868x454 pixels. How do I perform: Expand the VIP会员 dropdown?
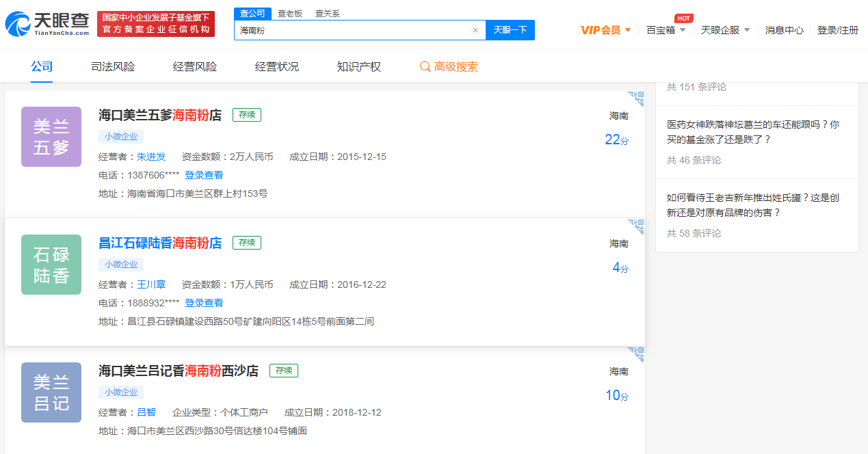(605, 30)
